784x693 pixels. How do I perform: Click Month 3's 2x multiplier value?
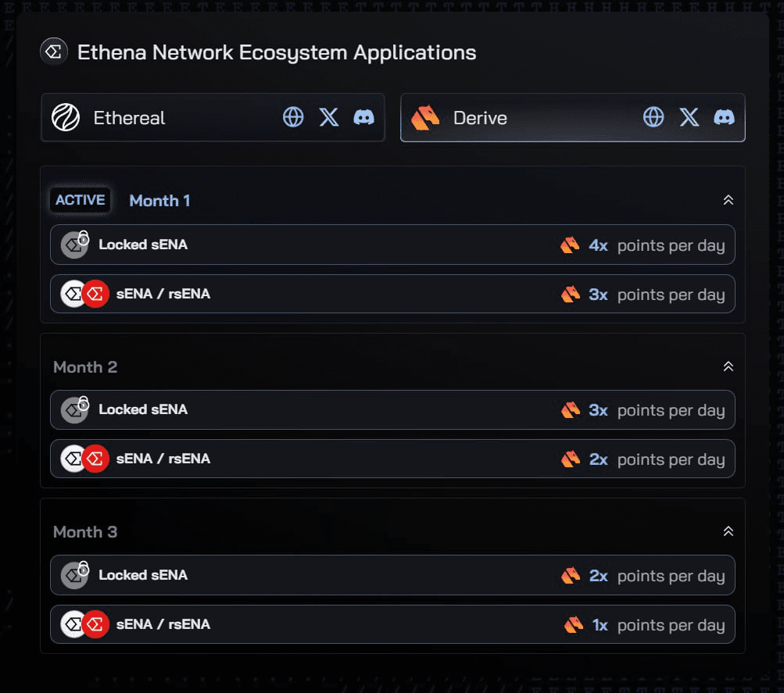(598, 576)
